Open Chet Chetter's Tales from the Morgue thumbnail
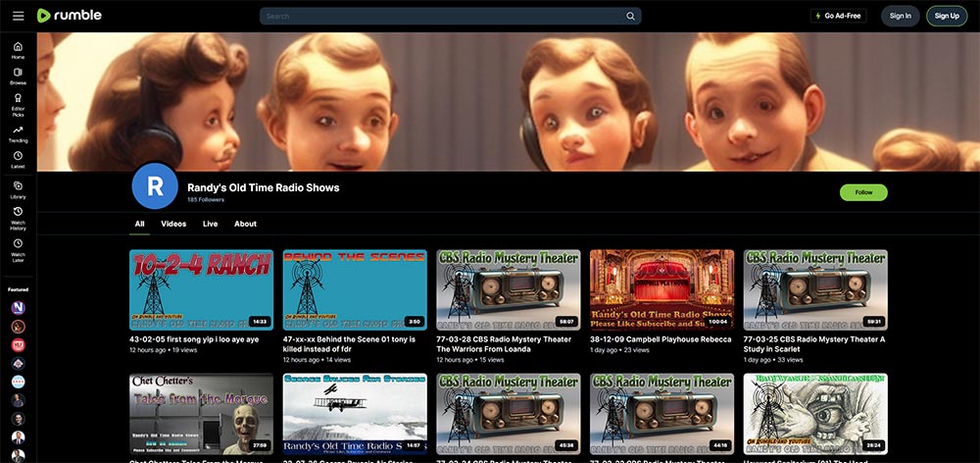980x463 pixels. (201, 414)
